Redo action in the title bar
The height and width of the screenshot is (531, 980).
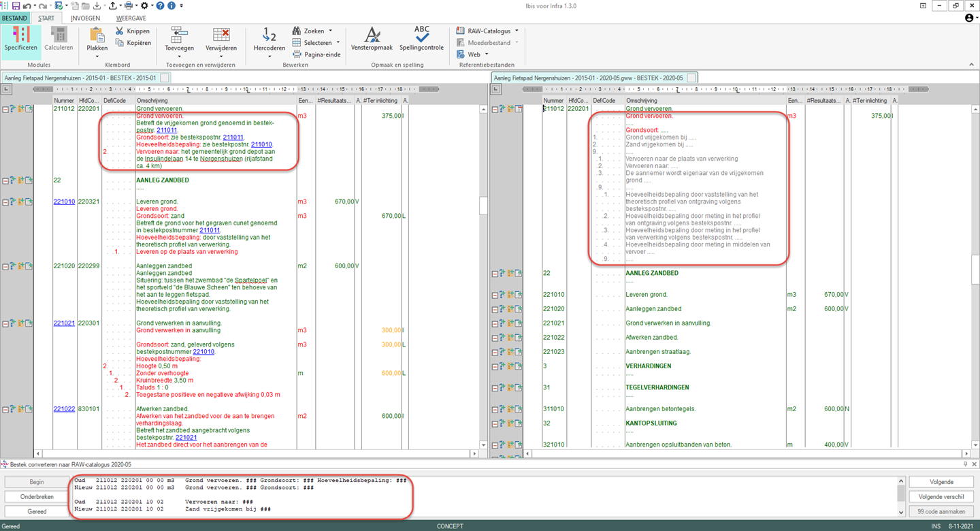point(42,5)
